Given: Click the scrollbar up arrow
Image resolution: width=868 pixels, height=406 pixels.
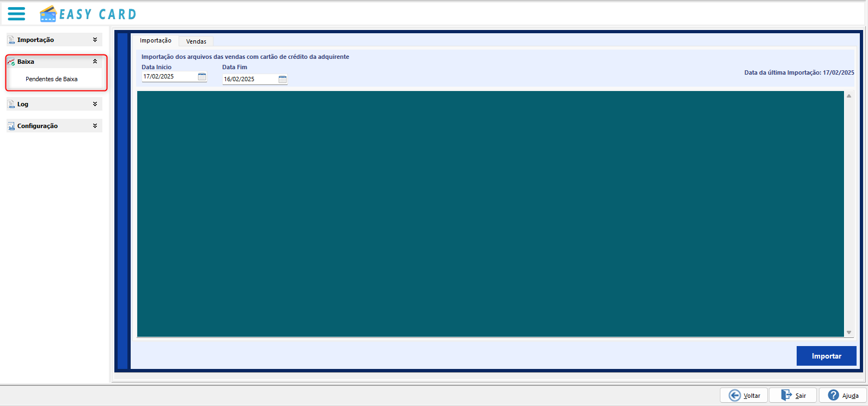Looking at the screenshot, I should tap(849, 96).
